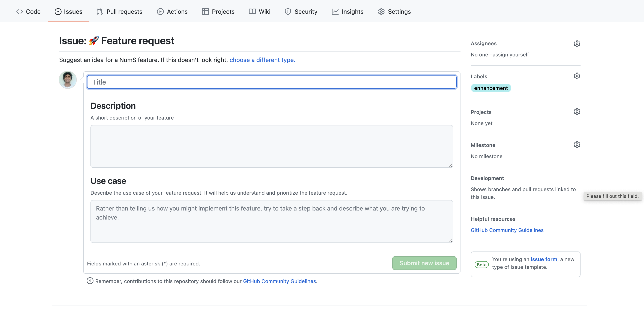Click the rocket emoji in the heading
644x312 pixels.
(x=94, y=41)
